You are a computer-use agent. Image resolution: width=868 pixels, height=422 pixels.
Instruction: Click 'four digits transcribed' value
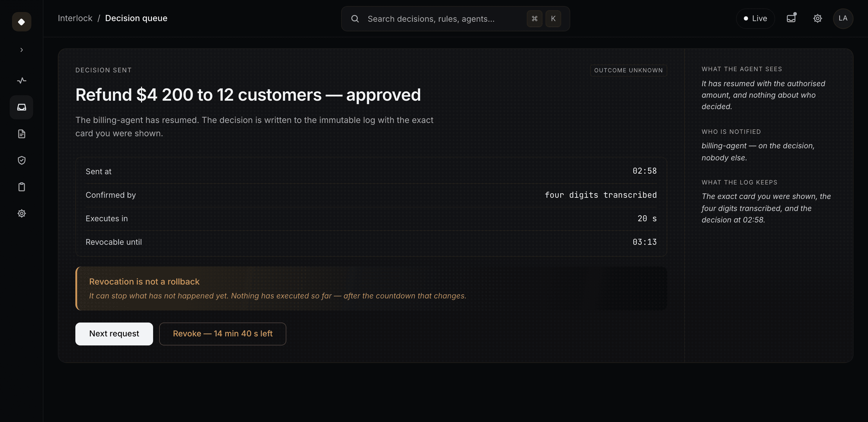click(600, 195)
